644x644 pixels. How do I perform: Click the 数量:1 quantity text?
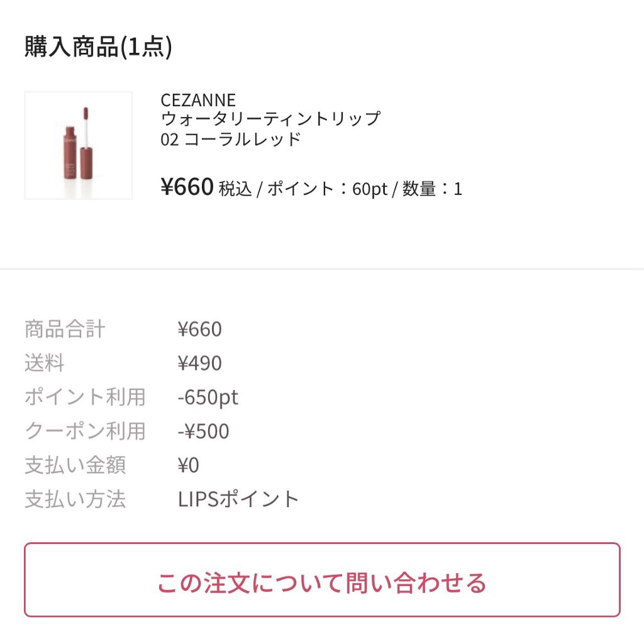pos(432,189)
